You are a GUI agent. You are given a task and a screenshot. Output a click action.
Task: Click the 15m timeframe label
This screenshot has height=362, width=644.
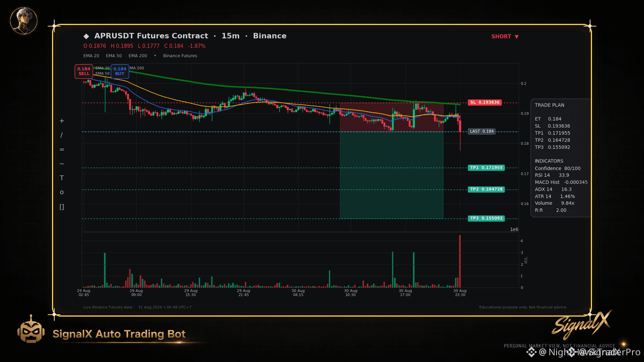[x=230, y=36]
